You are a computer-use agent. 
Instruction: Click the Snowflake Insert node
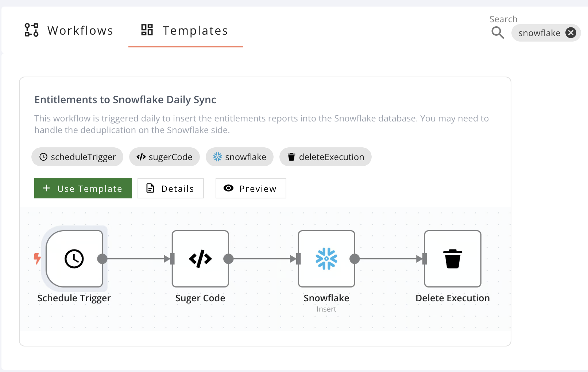point(326,259)
